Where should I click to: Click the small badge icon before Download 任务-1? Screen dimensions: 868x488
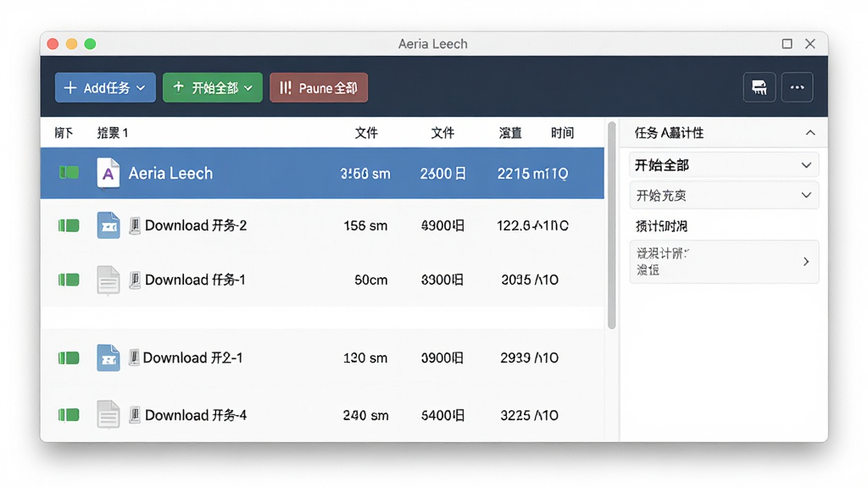[135, 280]
